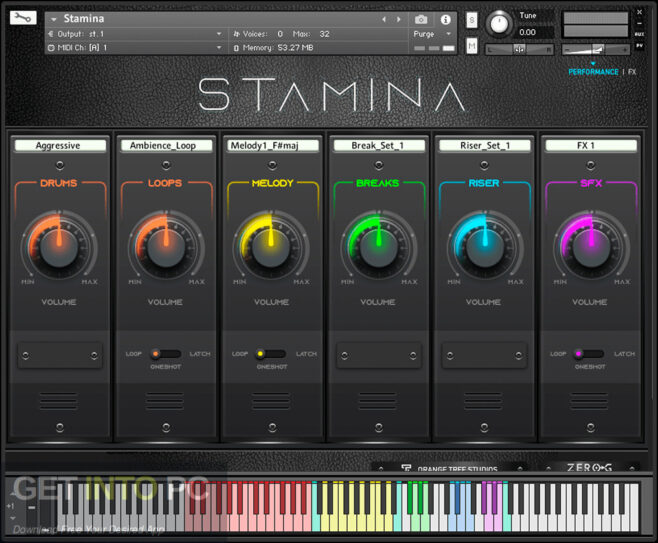This screenshot has width=658, height=543.
Task: Click the pan slider in header
Action: 519,50
